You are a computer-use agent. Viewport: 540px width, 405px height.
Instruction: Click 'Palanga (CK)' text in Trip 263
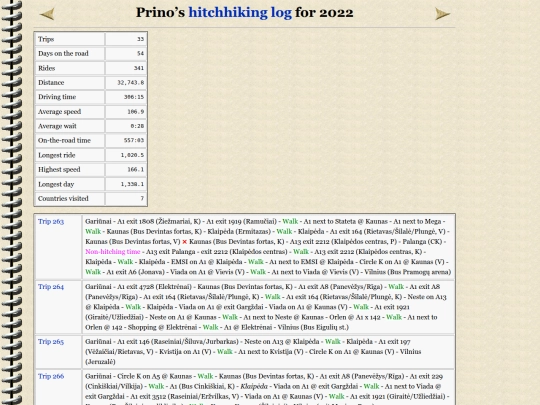coord(422,241)
